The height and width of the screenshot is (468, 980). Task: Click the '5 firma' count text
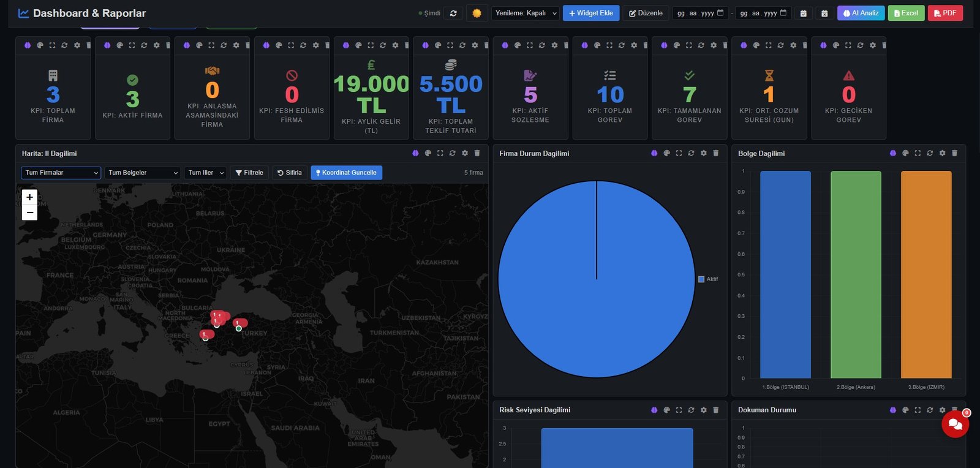(473, 173)
